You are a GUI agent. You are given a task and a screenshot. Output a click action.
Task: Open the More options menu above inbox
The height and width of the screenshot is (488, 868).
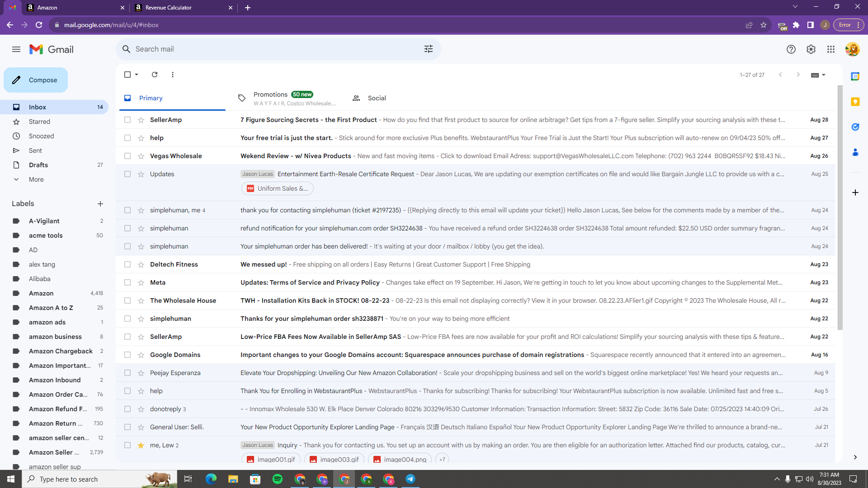(173, 75)
